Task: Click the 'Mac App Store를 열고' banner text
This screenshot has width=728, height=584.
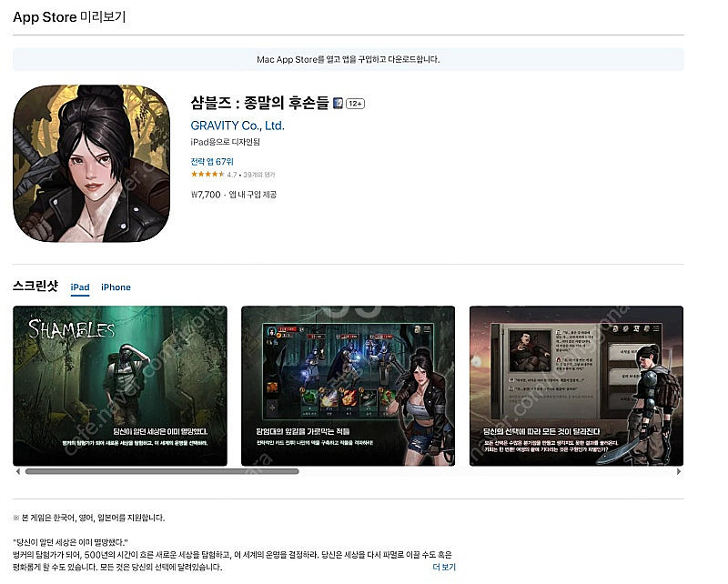Action: (349, 59)
